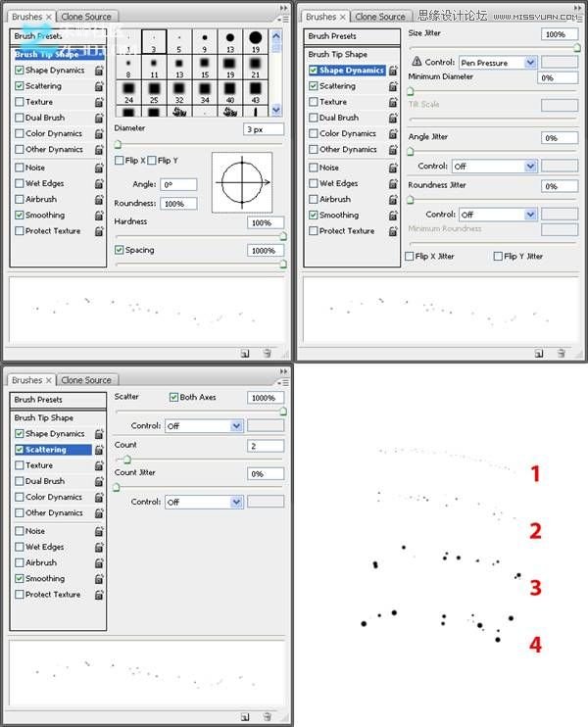Click trash icon in the Scatter settings panel

(268, 716)
